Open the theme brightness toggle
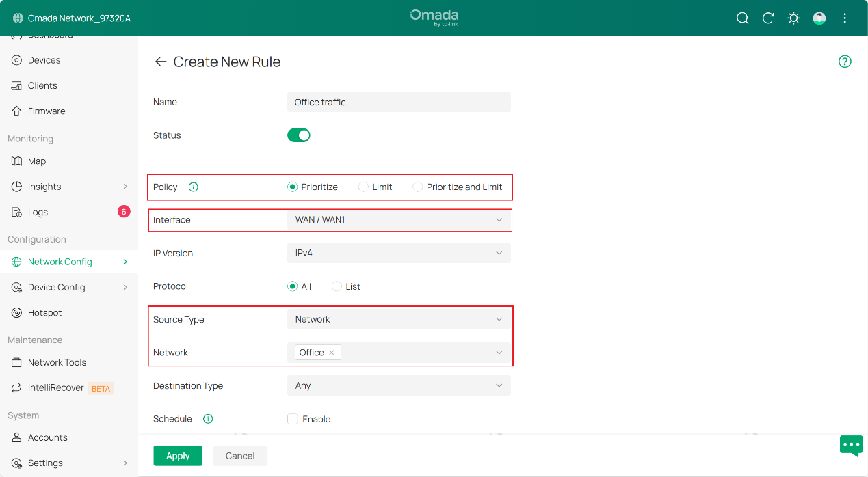The width and height of the screenshot is (868, 477). click(x=793, y=18)
